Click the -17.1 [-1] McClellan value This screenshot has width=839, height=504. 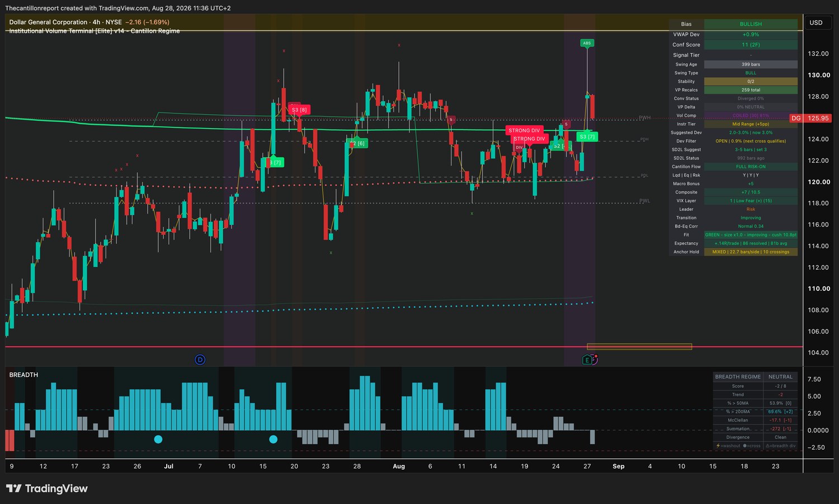coord(780,420)
